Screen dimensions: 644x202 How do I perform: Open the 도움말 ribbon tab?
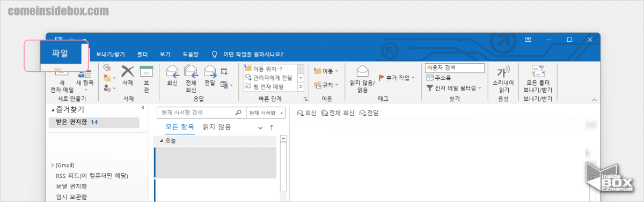[191, 54]
